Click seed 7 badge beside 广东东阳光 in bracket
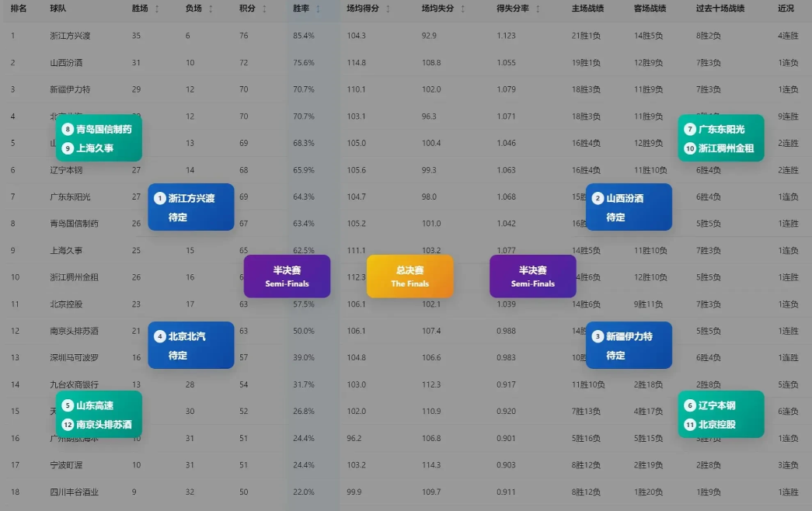 point(690,130)
